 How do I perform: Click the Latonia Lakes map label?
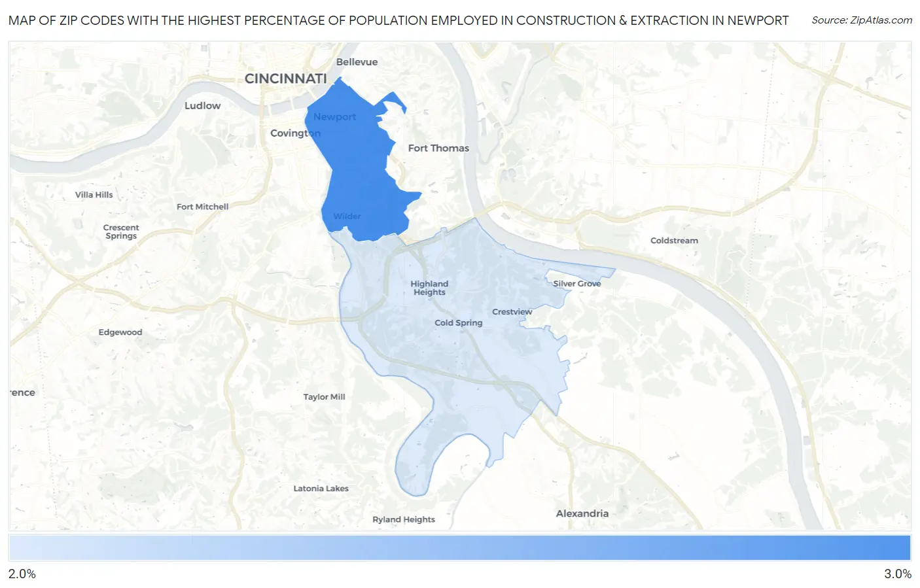[321, 489]
